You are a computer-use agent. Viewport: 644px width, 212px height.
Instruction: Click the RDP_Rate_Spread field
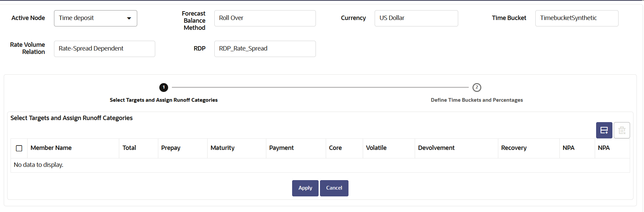click(265, 49)
